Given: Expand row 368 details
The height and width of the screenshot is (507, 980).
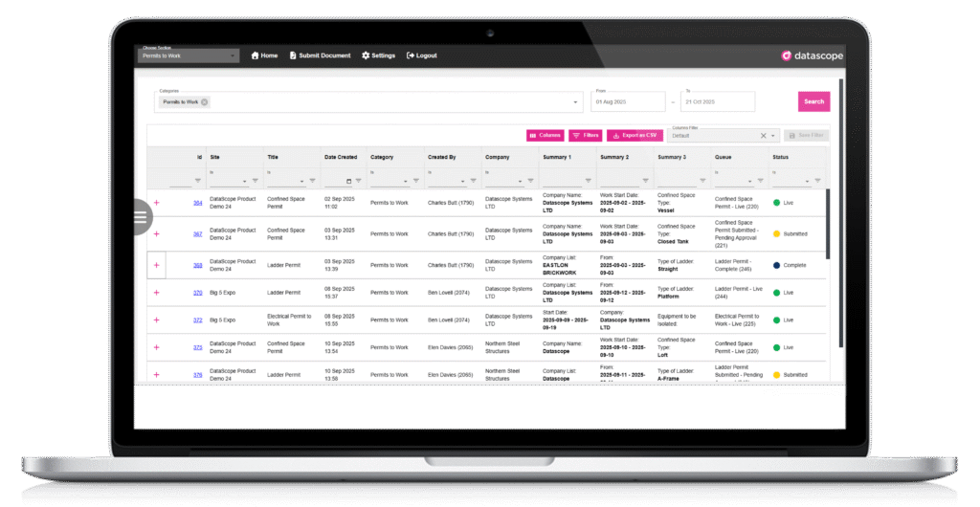Looking at the screenshot, I should [157, 265].
